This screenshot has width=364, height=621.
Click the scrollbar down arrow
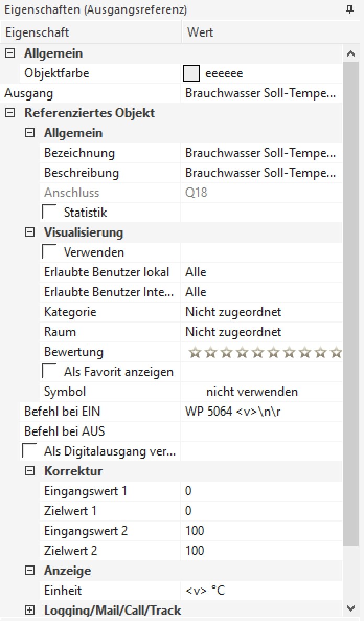(350, 608)
